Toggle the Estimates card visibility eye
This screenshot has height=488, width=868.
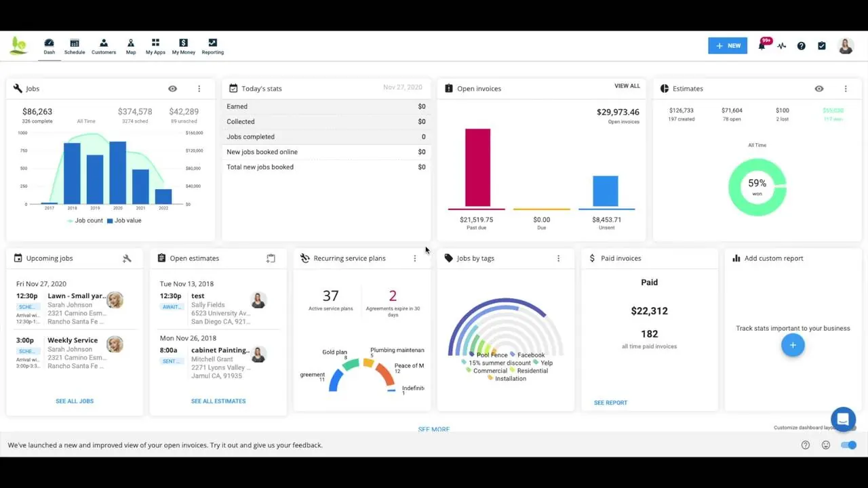tap(819, 89)
